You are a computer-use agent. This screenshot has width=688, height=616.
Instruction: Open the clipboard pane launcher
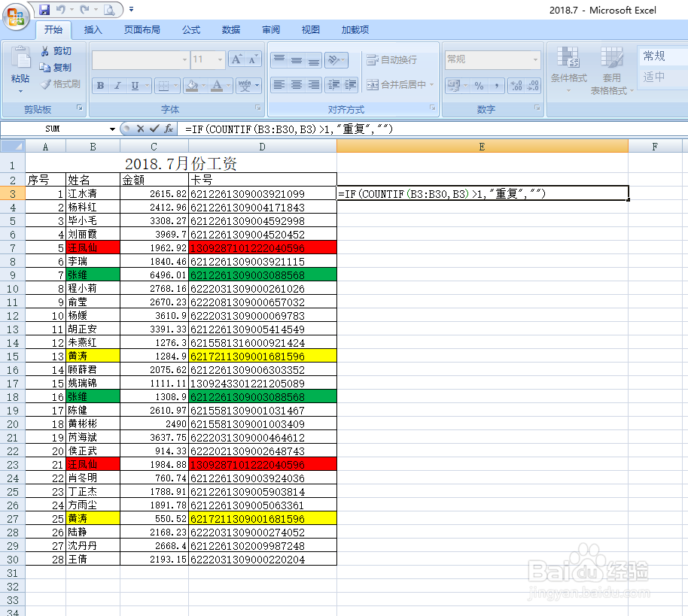pyautogui.click(x=80, y=108)
